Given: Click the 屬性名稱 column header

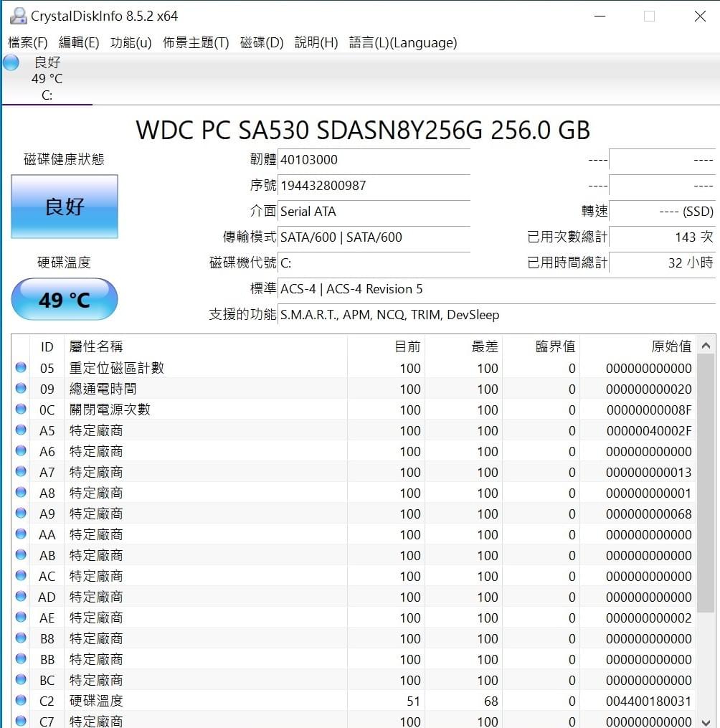Looking at the screenshot, I should 206,346.
